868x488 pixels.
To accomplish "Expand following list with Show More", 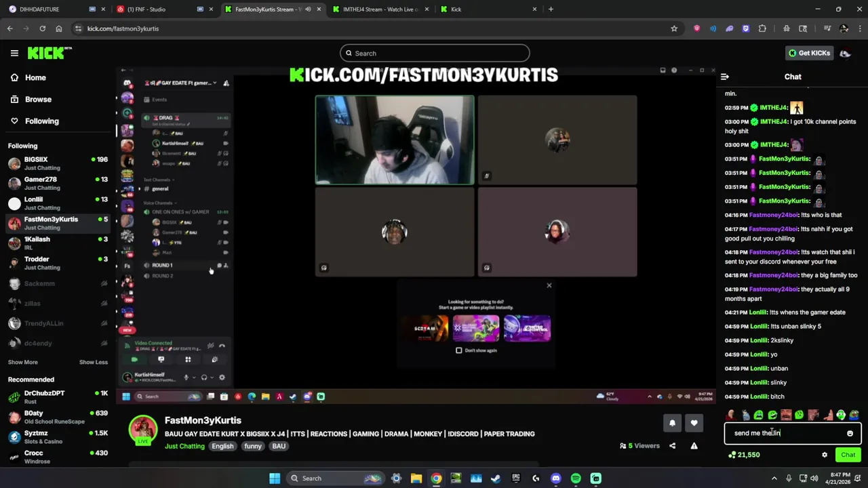I will pos(22,362).
